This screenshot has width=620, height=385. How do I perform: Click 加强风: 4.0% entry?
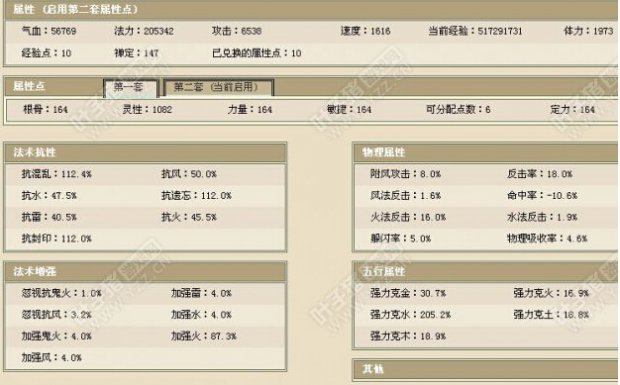[x=52, y=358]
